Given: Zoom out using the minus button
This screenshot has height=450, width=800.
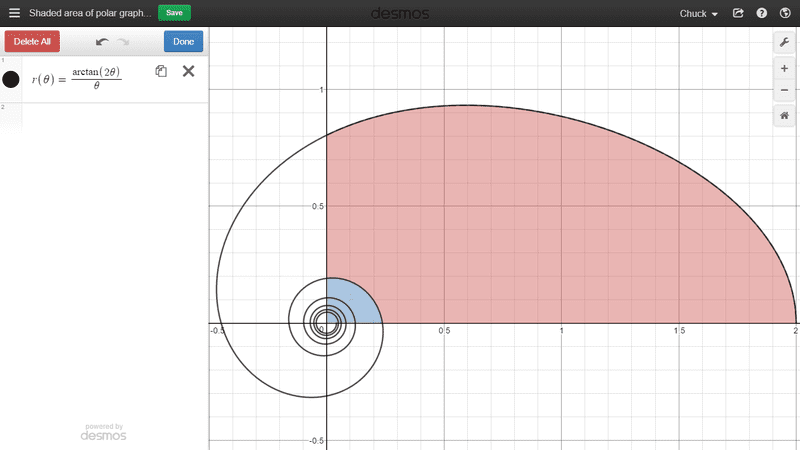Looking at the screenshot, I should click(x=784, y=91).
